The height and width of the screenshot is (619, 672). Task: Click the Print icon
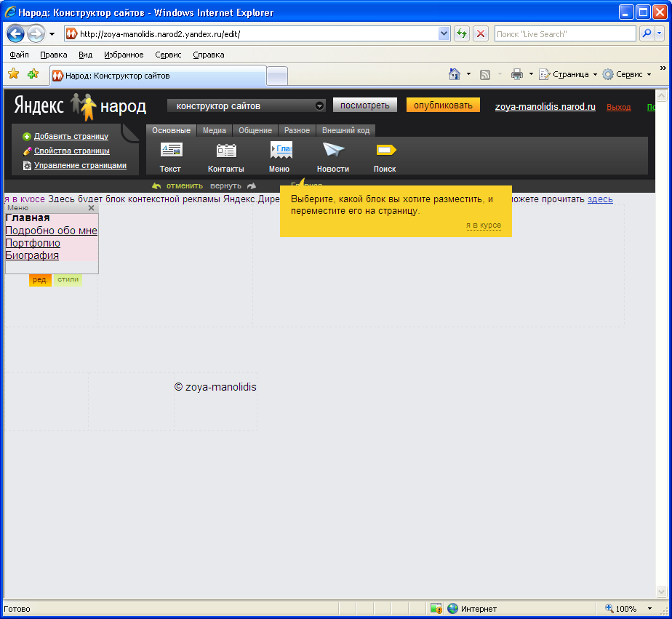click(x=517, y=74)
